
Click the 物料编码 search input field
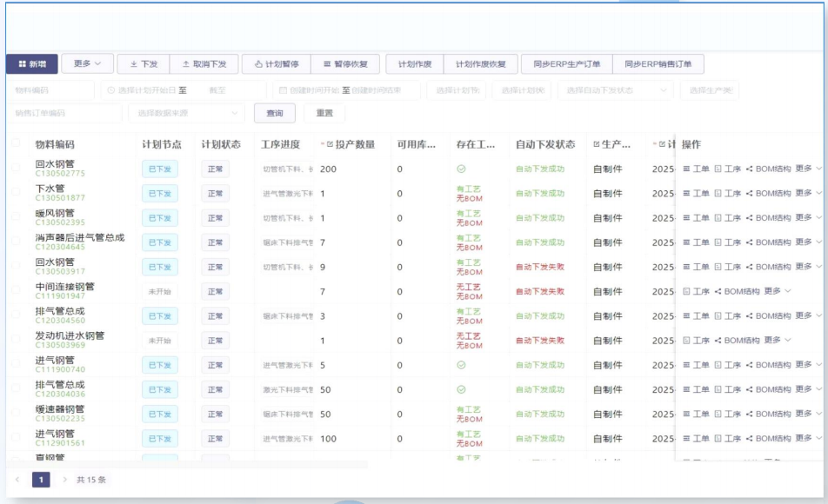coord(50,90)
